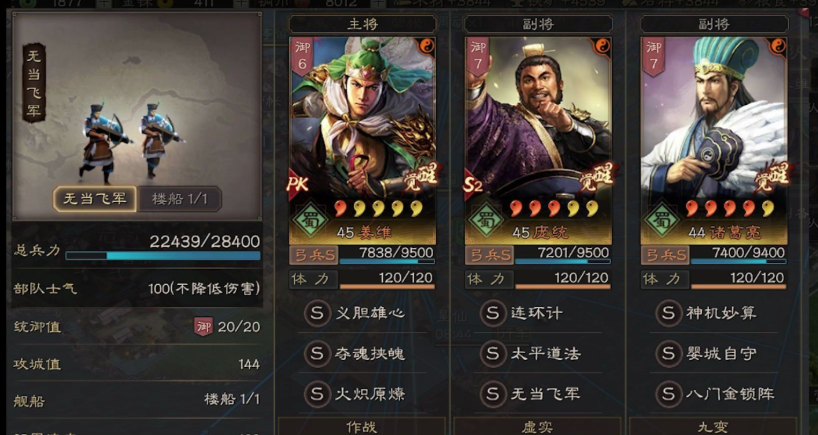Select the 无当飞军 troop tab
The image size is (818, 435).
94,199
